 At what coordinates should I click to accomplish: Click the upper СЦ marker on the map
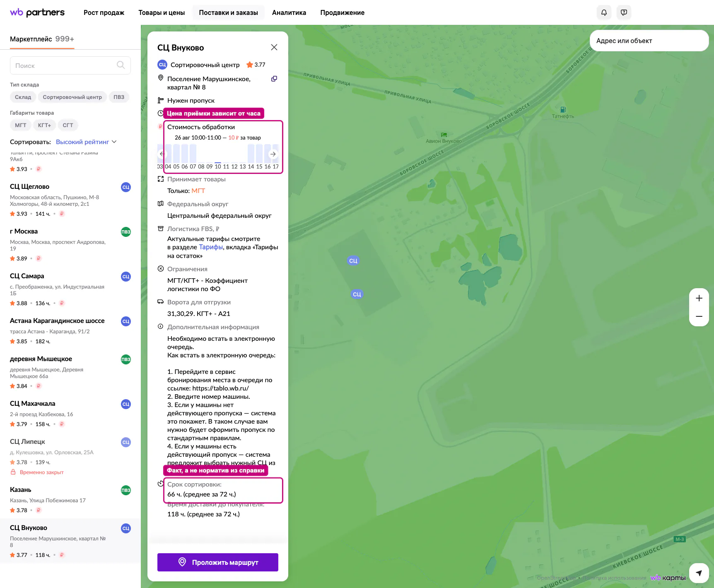coord(353,260)
